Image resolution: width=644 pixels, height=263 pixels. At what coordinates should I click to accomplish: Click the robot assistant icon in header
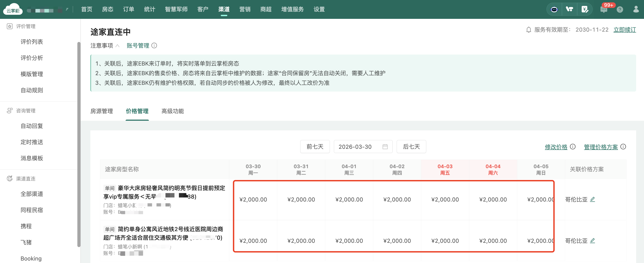click(554, 9)
